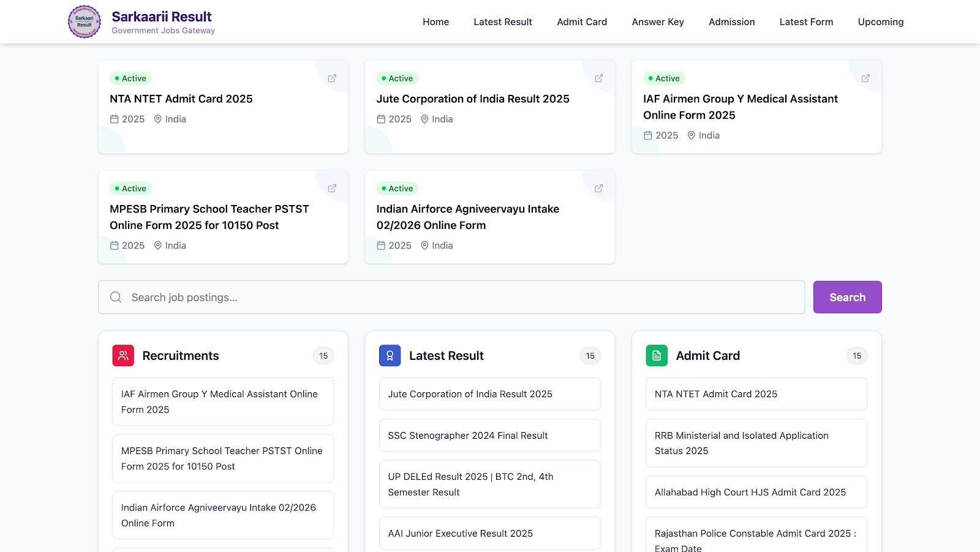Click the green Admit Card section icon
The image size is (980, 552).
[657, 356]
